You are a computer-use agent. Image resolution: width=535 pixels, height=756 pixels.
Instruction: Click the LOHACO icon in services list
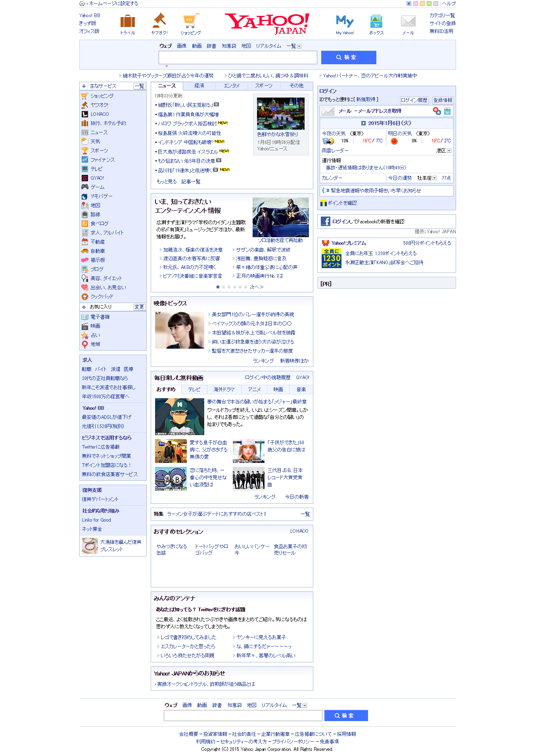point(84,114)
